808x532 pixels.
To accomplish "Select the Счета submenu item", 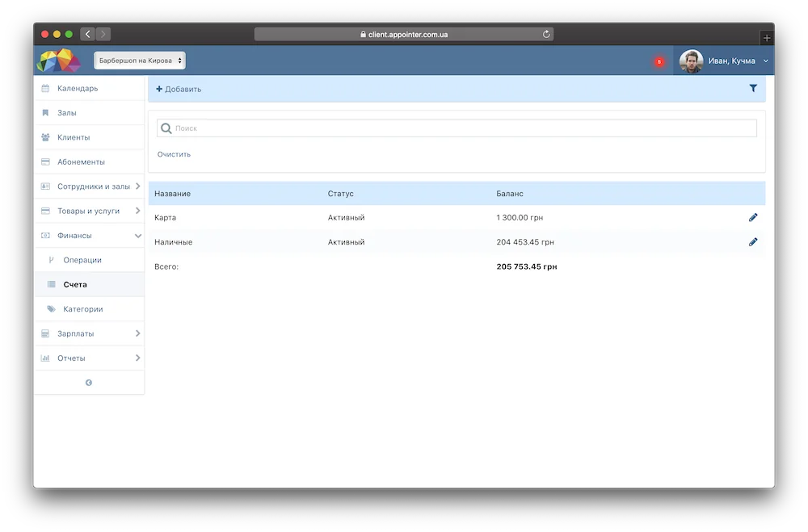I will point(89,284).
